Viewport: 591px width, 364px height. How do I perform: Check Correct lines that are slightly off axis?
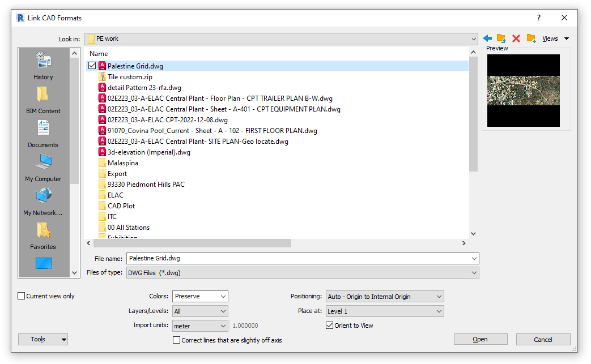click(176, 340)
